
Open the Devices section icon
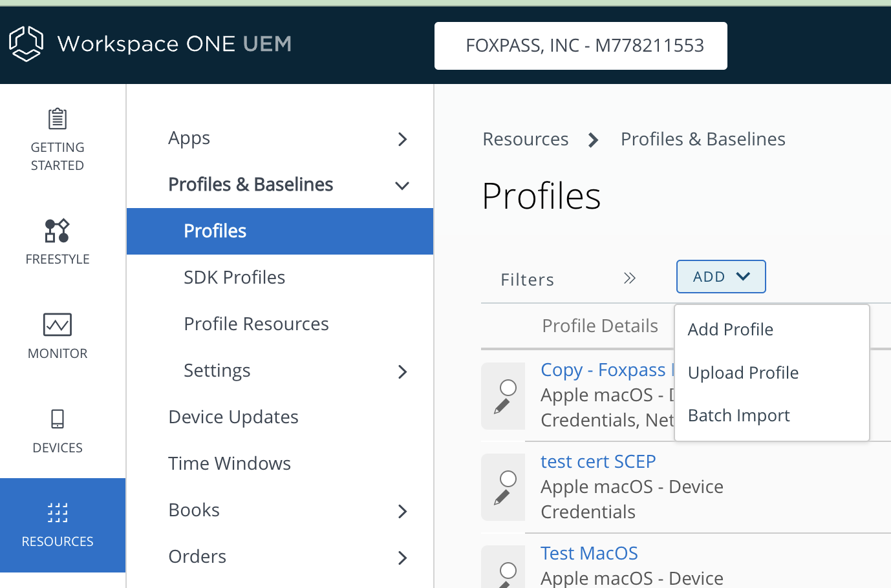point(58,419)
